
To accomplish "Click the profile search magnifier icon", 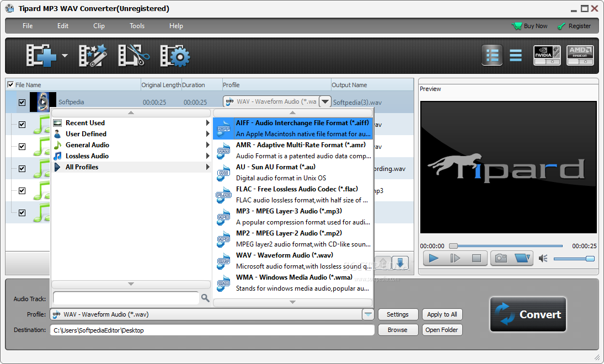I will tap(205, 298).
